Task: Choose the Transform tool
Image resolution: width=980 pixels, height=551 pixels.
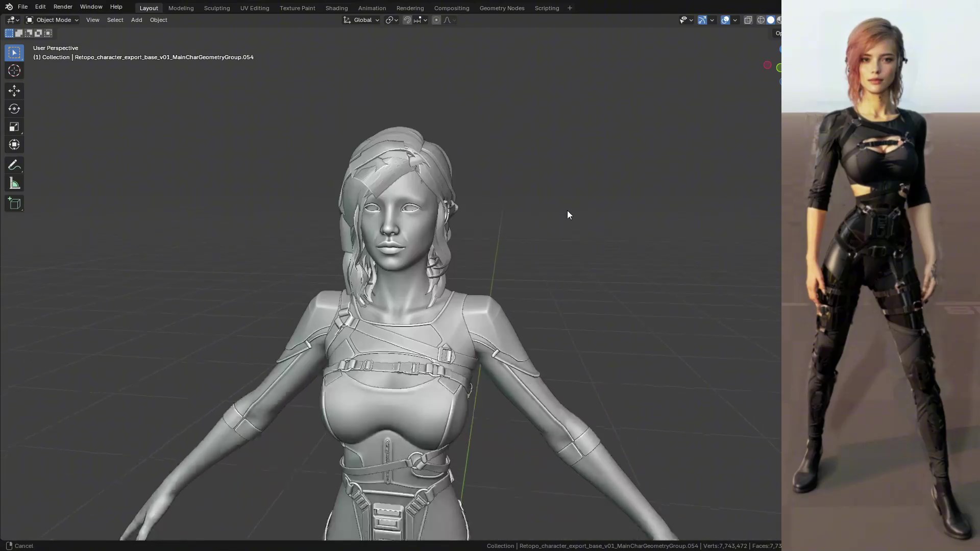Action: (x=14, y=145)
